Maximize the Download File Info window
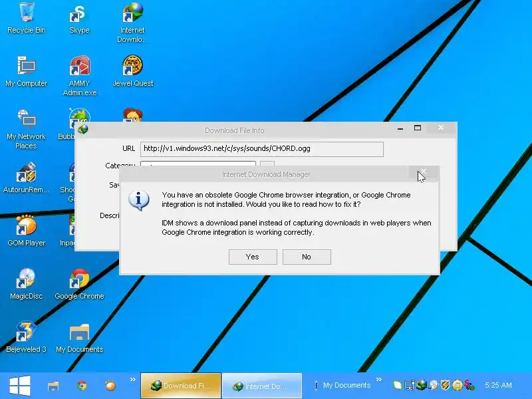The image size is (532, 399). 418,128
